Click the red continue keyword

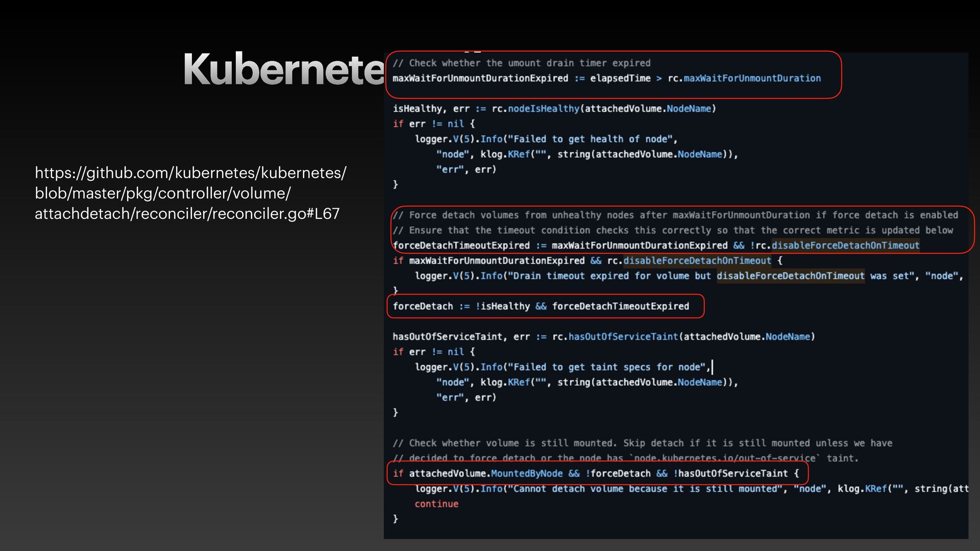pyautogui.click(x=436, y=504)
